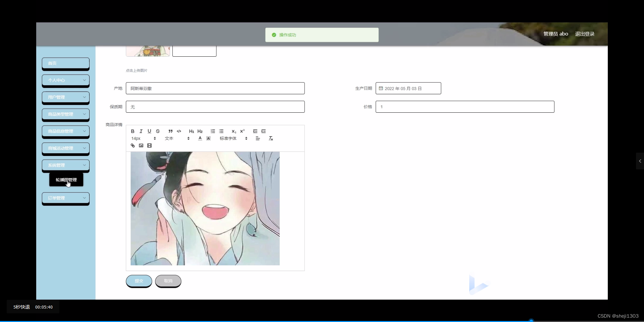
Task: Toggle the ordered list formatting
Action: [213, 131]
